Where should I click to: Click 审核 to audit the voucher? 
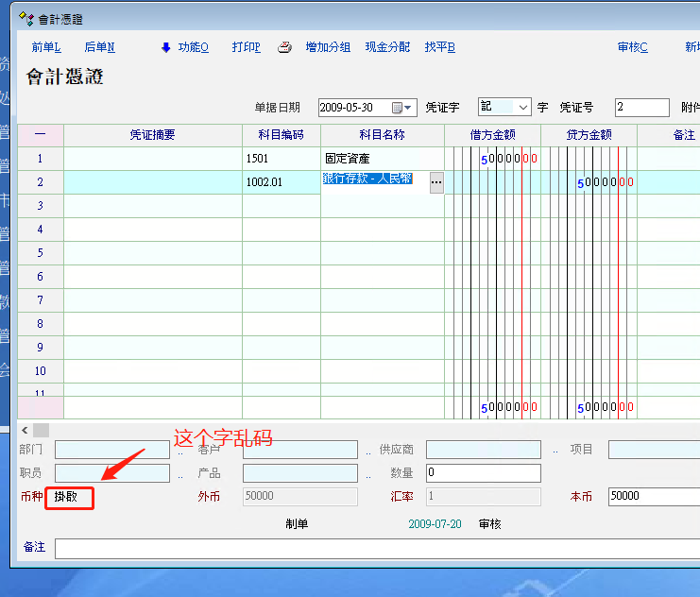pyautogui.click(x=632, y=47)
